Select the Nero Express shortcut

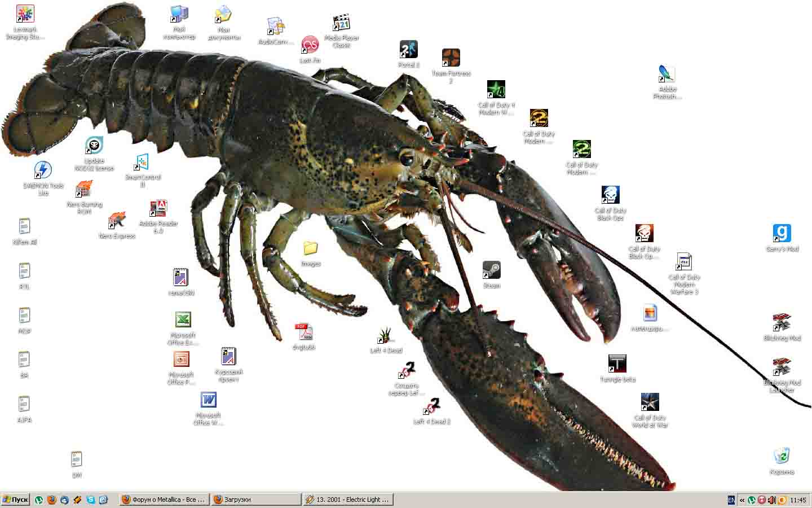tap(117, 221)
